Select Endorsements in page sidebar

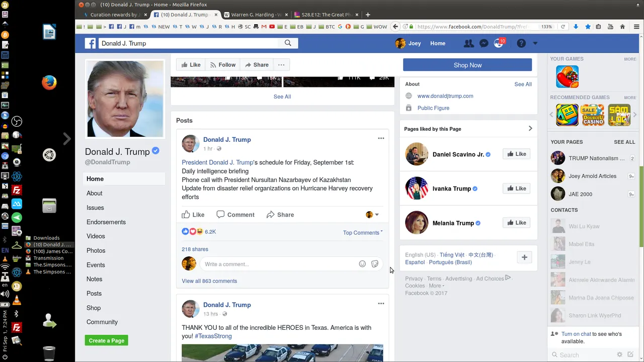(x=106, y=222)
